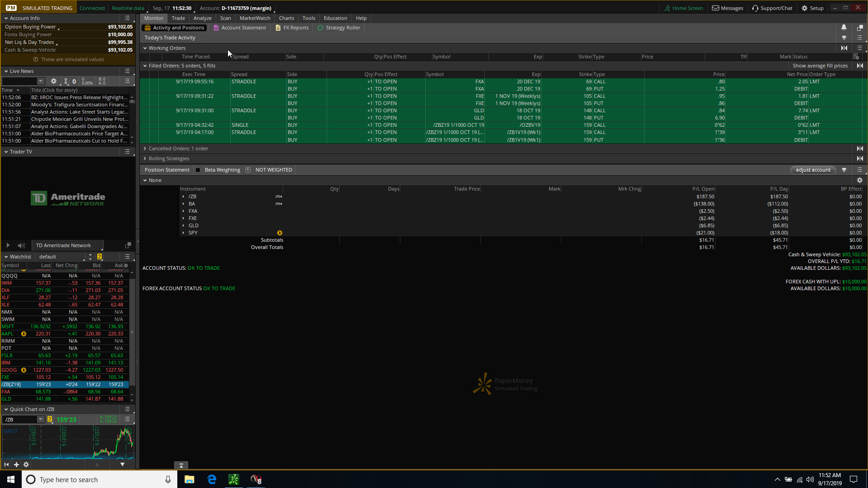Open adjust account dropdown arrow

click(x=844, y=170)
